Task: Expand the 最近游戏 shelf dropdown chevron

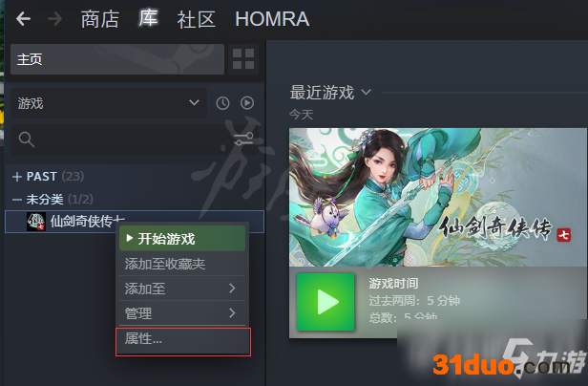Action: (366, 92)
